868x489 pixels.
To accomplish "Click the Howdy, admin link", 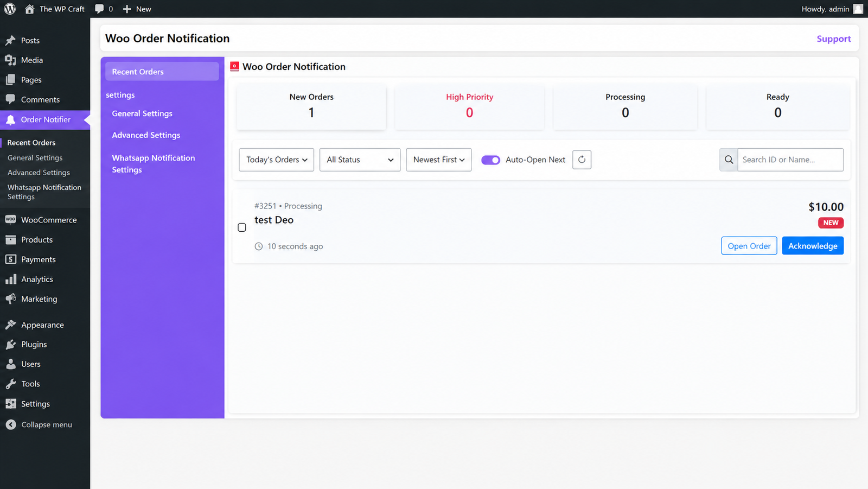I will 825,9.
